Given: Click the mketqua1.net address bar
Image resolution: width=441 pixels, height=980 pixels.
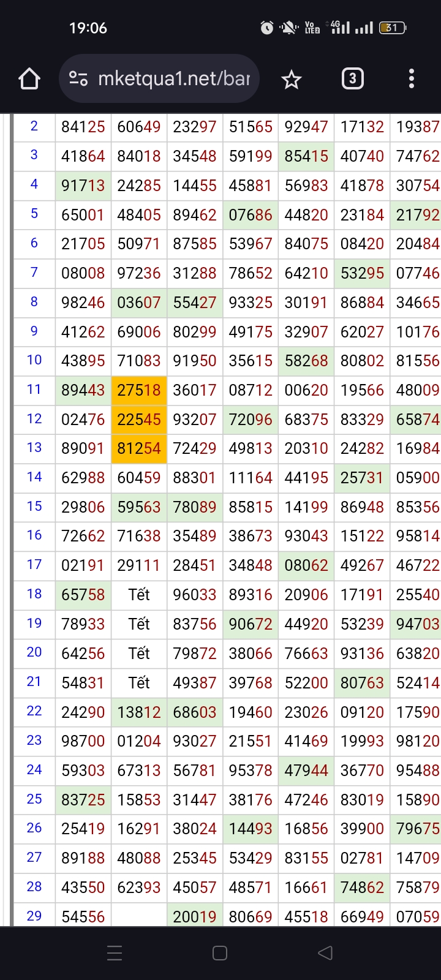Looking at the screenshot, I should click(173, 79).
